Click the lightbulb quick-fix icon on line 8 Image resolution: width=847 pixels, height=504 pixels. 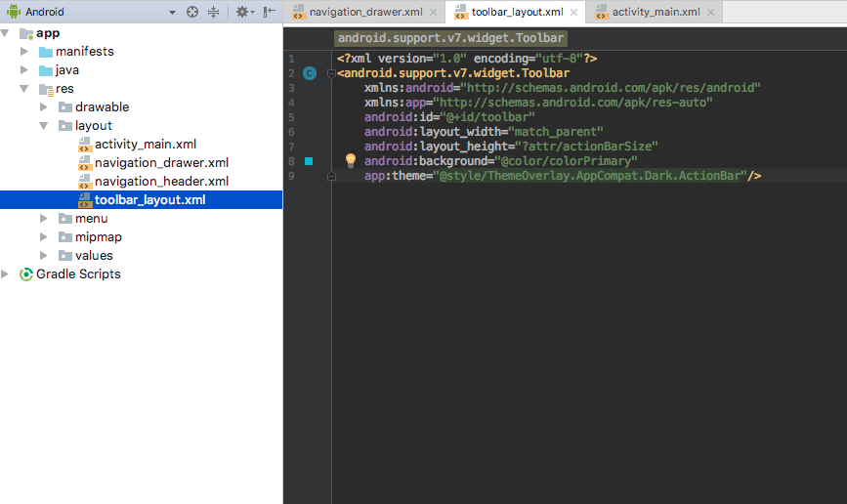click(351, 160)
